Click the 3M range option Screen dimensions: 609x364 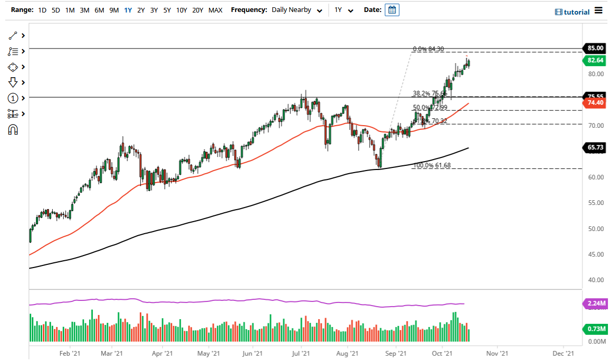[84, 9]
